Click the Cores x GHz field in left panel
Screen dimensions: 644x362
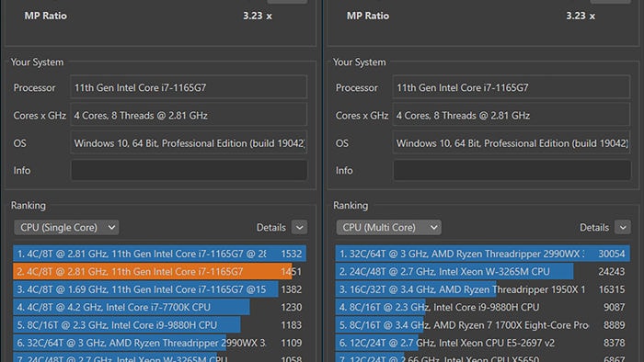[x=189, y=115]
